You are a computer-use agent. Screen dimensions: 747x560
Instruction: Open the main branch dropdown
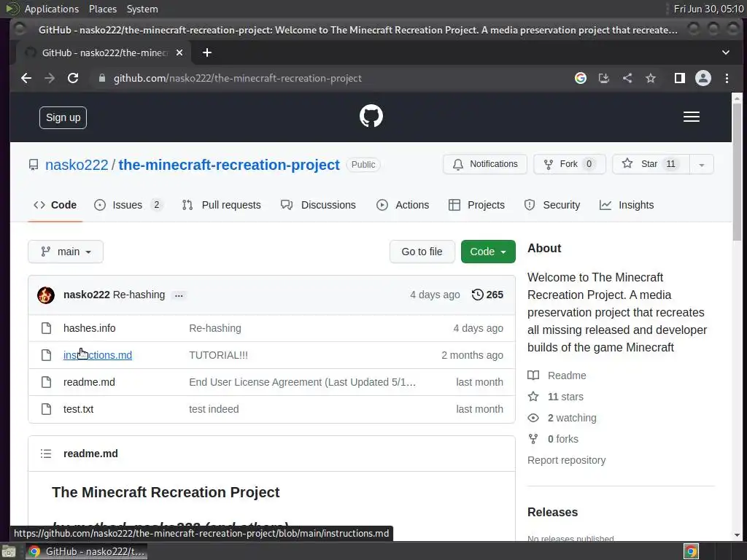point(65,252)
